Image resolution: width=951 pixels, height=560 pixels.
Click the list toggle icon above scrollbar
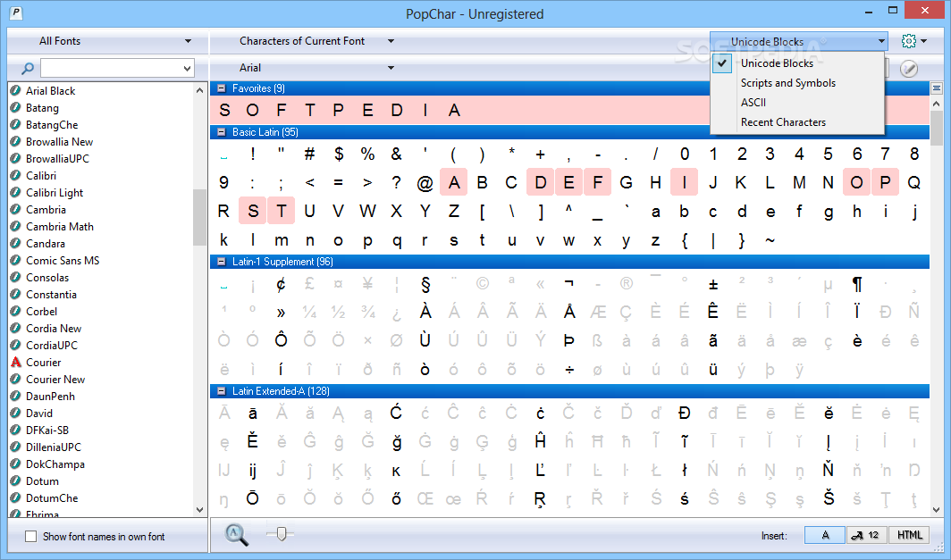937,88
